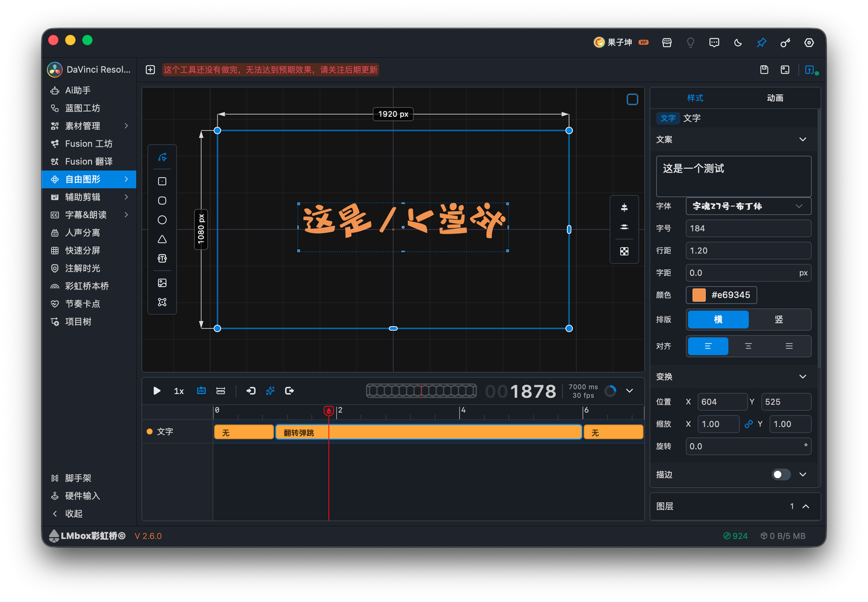Open 彩虹桥本桥 in sidebar
Viewport: 868px width, 602px height.
pos(89,286)
